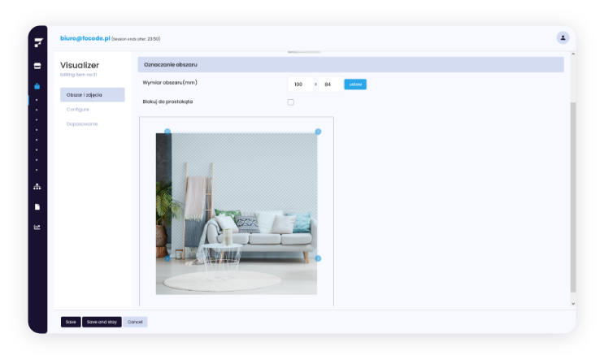This screenshot has height=364, width=604.
Task: Focus the area width field showing 100
Action: [x=300, y=84]
